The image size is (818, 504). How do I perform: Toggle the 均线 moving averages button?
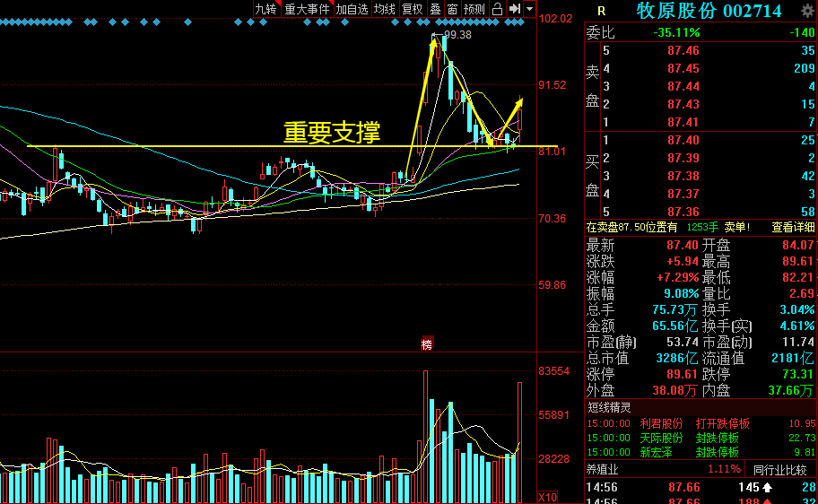pyautogui.click(x=385, y=9)
